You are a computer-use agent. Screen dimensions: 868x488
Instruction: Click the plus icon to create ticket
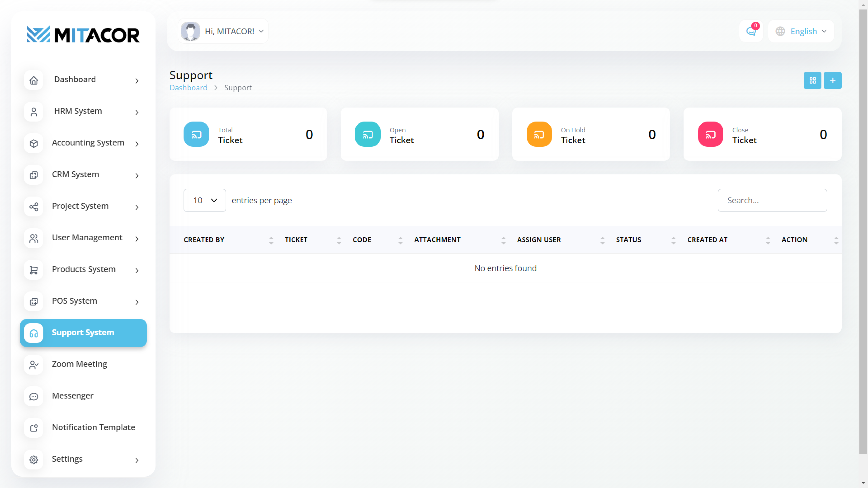[x=832, y=80]
